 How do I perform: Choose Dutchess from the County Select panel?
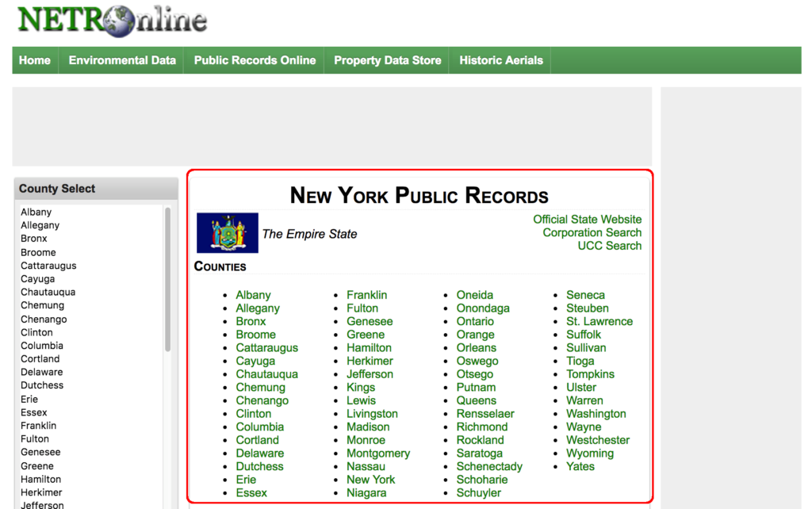click(x=41, y=385)
